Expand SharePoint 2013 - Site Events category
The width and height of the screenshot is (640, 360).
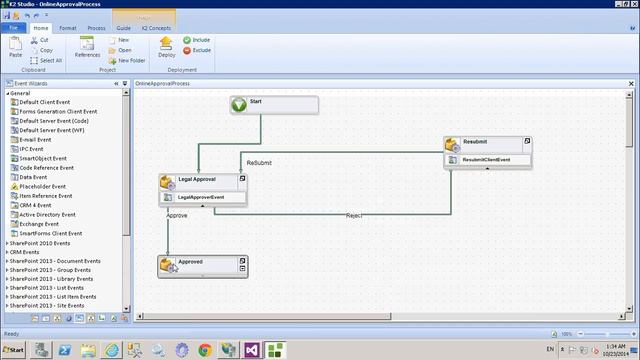point(7,306)
